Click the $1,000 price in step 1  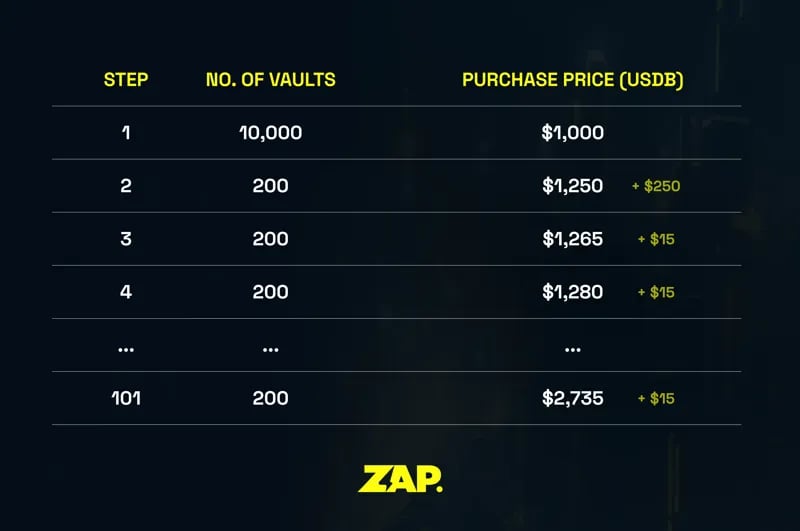(572, 133)
